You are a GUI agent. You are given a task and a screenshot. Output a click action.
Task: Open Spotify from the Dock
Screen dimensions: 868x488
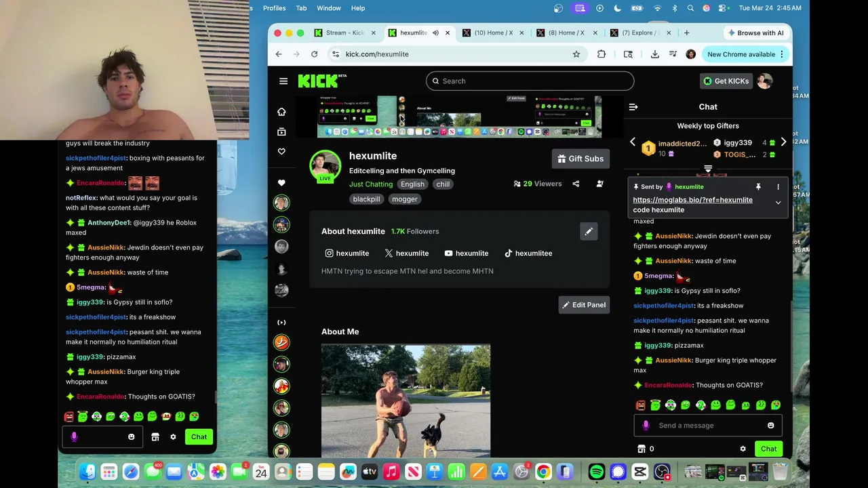click(x=597, y=472)
